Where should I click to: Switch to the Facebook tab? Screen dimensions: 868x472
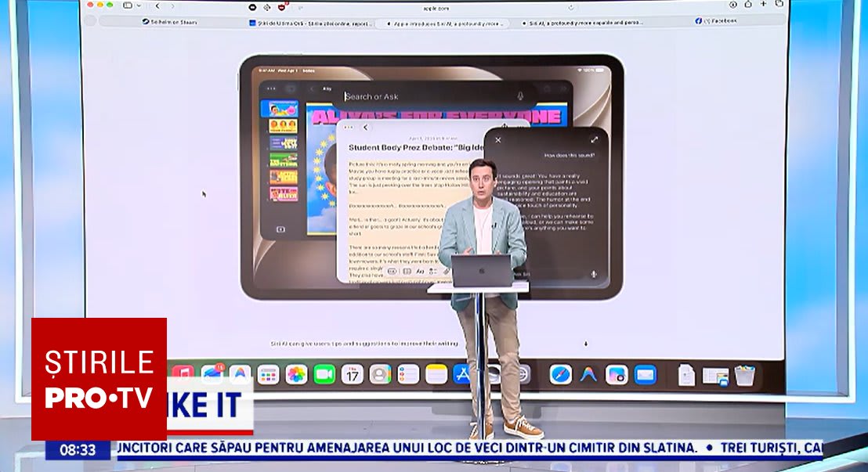(x=716, y=21)
